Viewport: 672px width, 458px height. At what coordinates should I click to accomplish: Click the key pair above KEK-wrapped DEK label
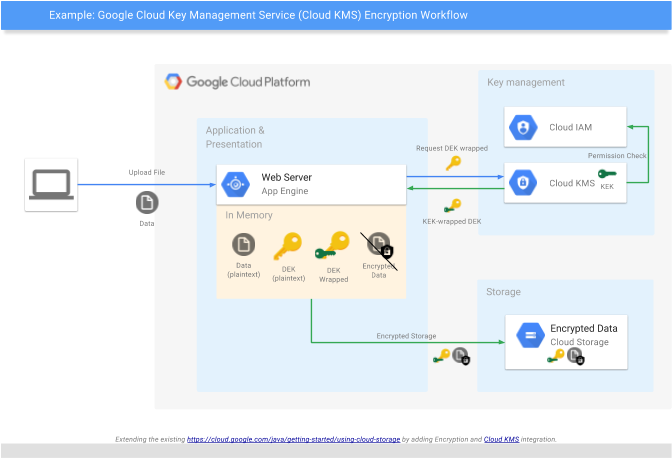453,206
